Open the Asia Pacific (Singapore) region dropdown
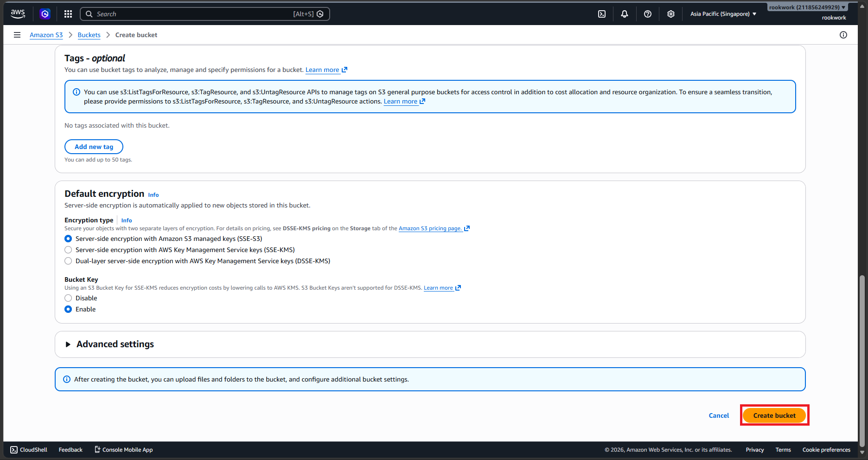This screenshot has height=460, width=868. (x=723, y=14)
